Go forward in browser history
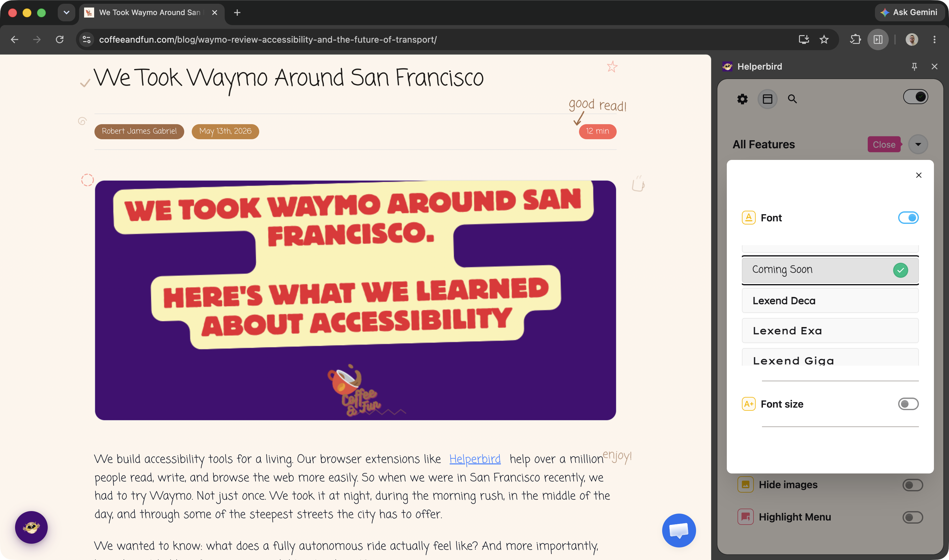Image resolution: width=949 pixels, height=560 pixels. (37, 40)
